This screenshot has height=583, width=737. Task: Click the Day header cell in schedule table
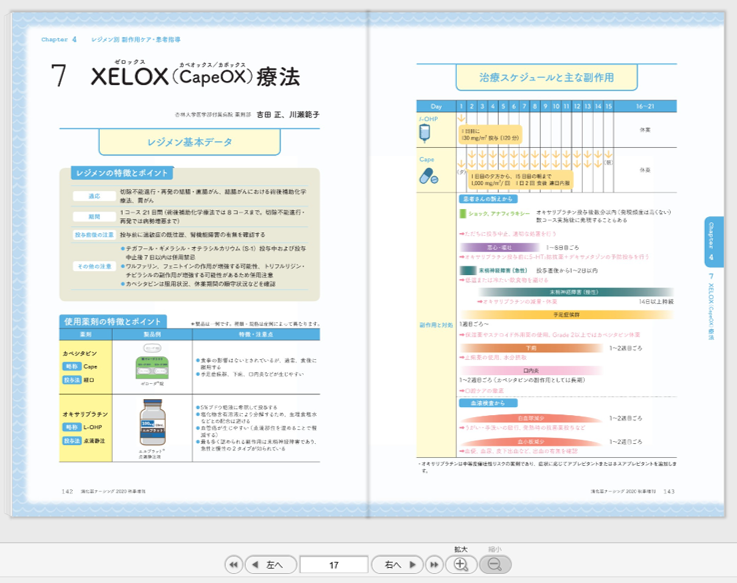tap(436, 106)
